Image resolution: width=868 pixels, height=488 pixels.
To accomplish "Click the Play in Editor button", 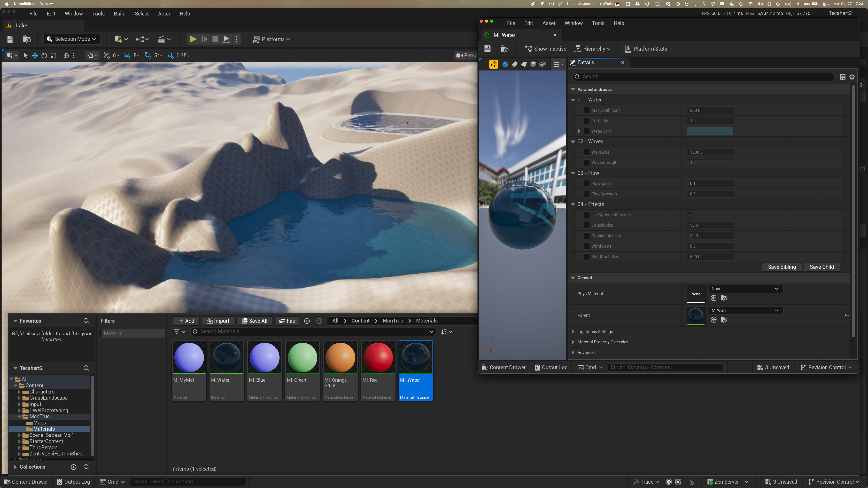I will point(193,39).
